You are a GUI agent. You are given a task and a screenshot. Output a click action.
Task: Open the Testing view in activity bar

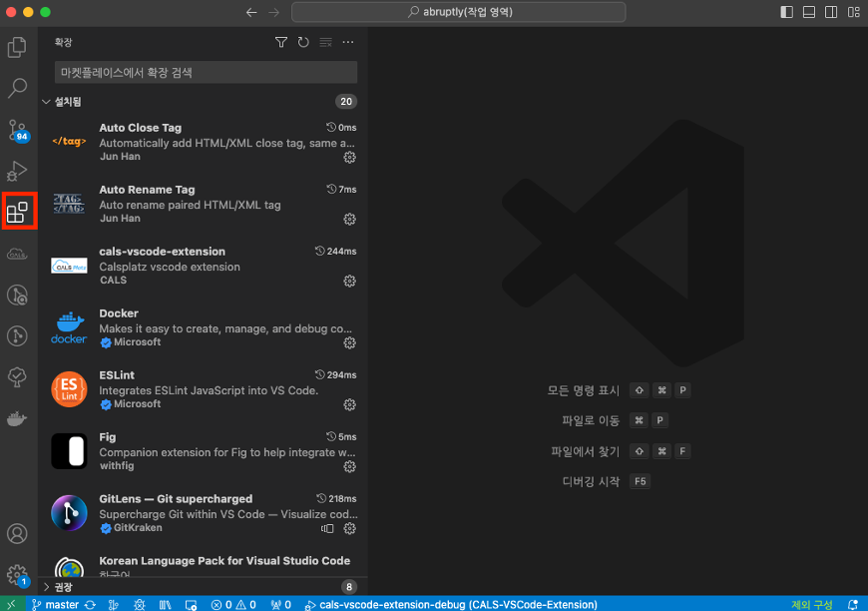point(17,377)
